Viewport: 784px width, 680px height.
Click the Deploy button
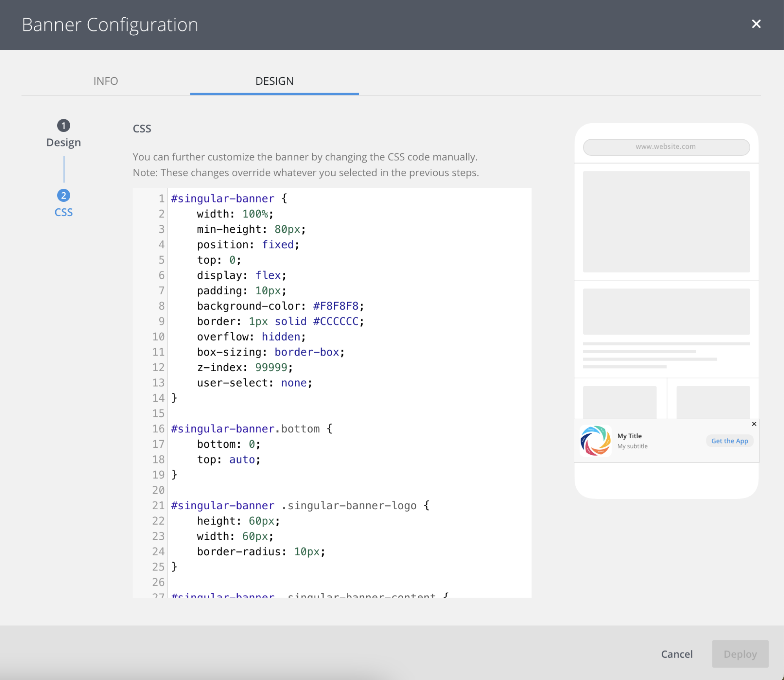click(740, 654)
